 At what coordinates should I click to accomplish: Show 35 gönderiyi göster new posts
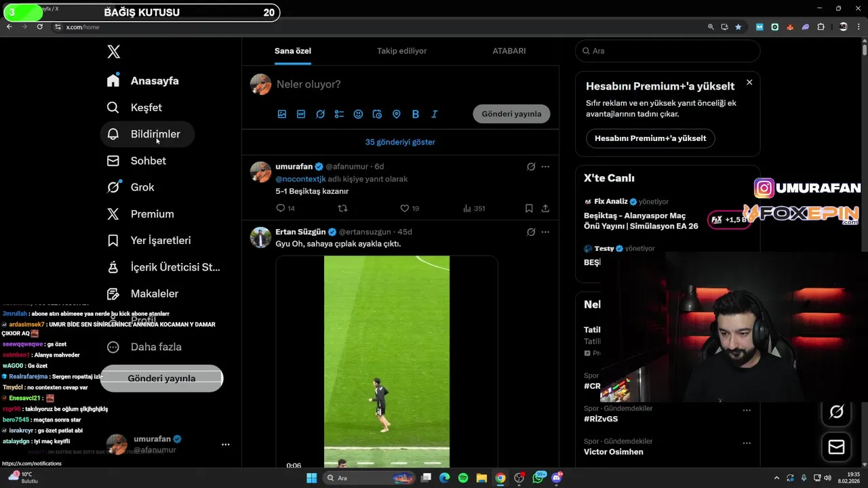click(400, 142)
